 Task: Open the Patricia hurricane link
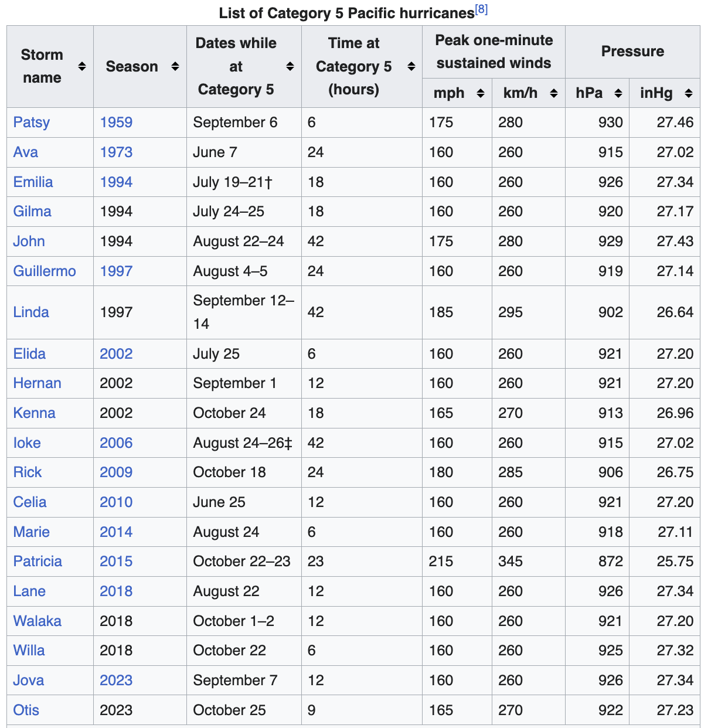coord(38,562)
